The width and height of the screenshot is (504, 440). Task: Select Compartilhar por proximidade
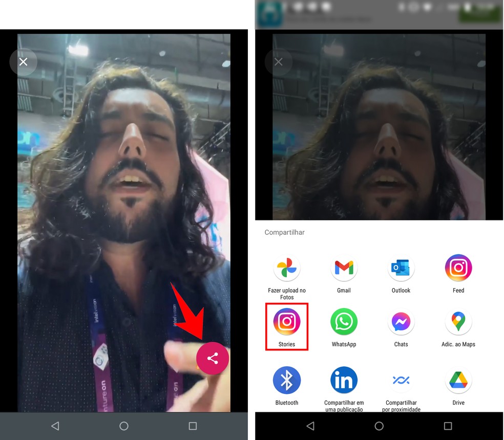(x=401, y=389)
